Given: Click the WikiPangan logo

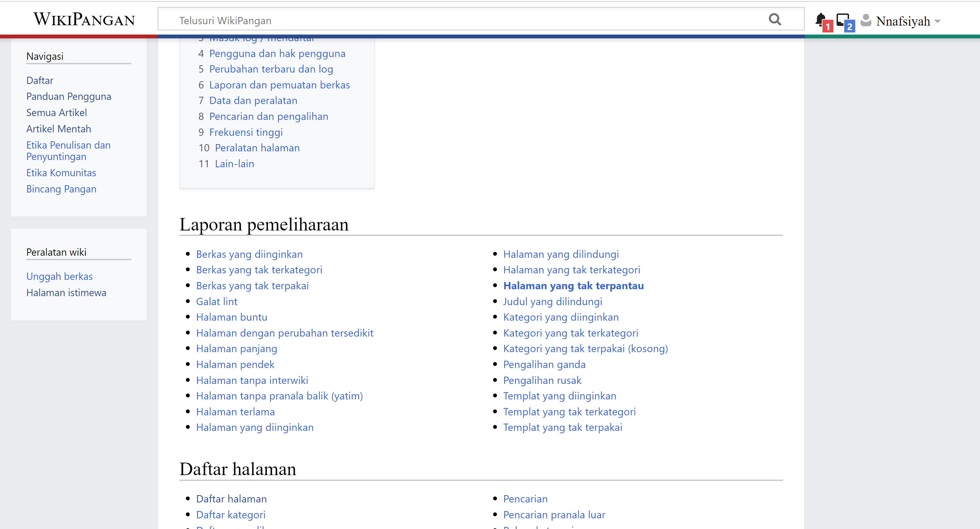Looking at the screenshot, I should (x=84, y=19).
